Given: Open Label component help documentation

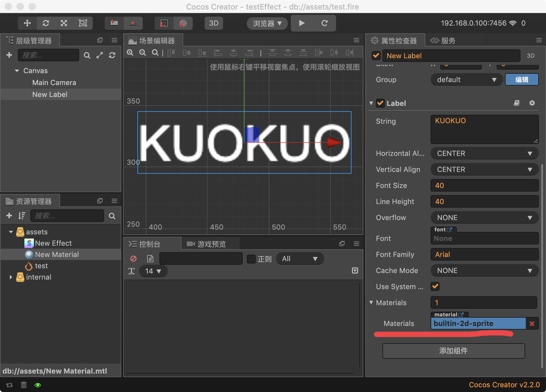Looking at the screenshot, I should click(x=517, y=103).
